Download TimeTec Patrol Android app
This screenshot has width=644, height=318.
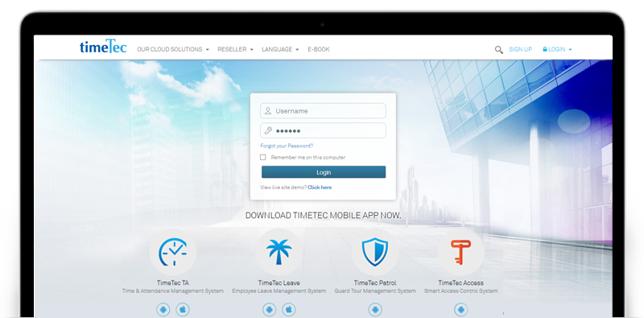click(375, 309)
